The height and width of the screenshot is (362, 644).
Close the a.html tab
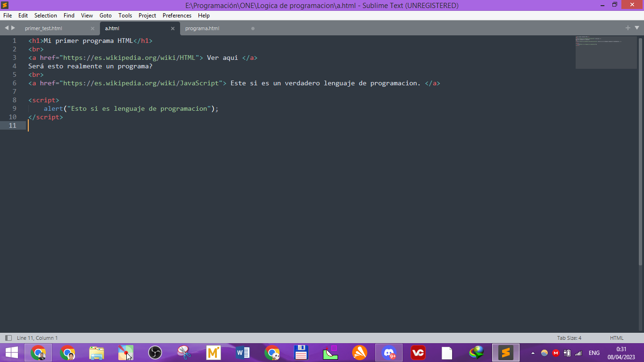(173, 28)
